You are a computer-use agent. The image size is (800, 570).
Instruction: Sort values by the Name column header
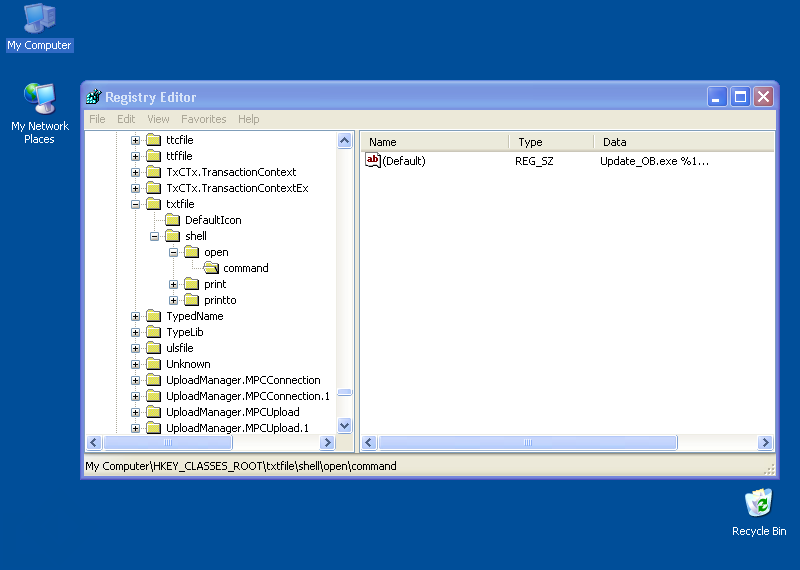coord(435,142)
